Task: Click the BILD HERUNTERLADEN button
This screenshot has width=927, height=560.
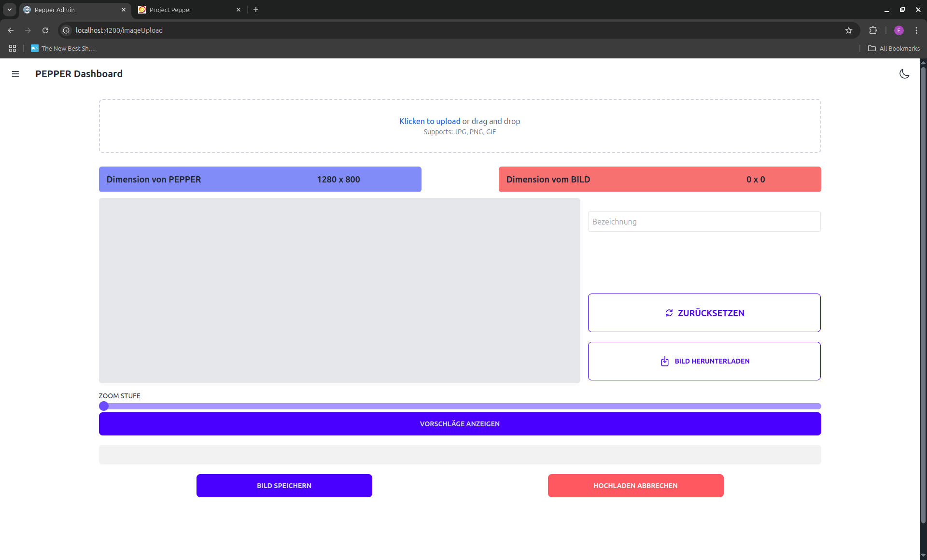Action: tap(704, 361)
